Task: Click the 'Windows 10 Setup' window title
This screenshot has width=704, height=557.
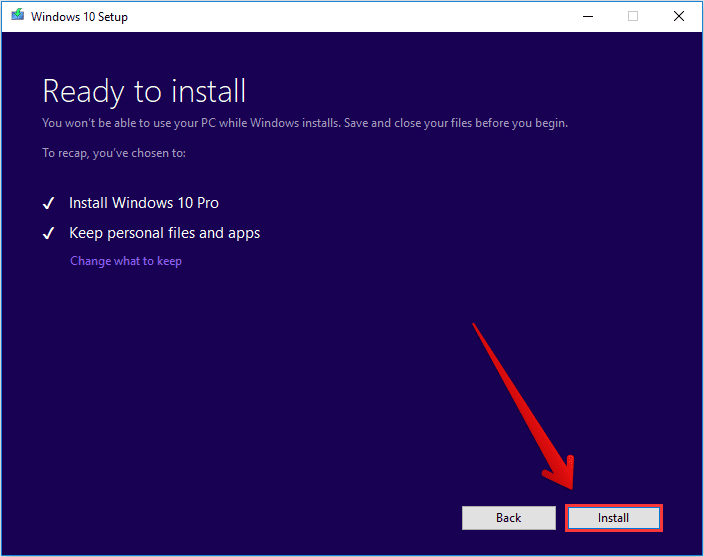Action: point(79,17)
